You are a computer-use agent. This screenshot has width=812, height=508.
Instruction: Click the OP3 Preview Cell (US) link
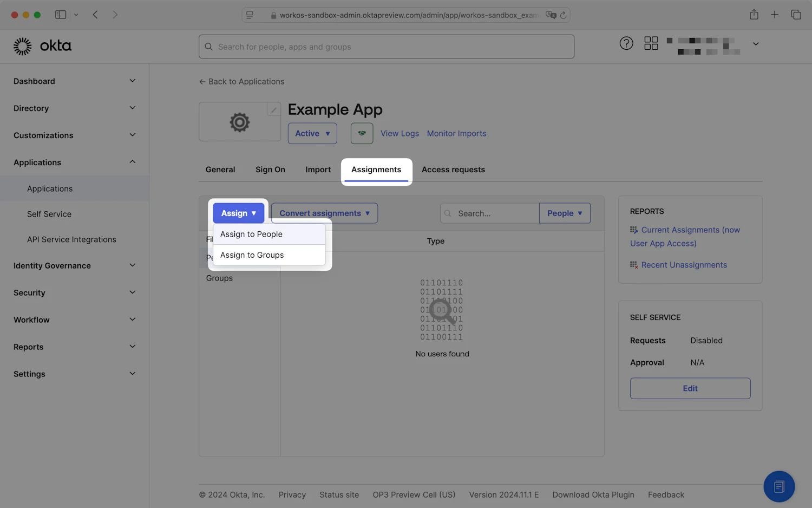click(x=414, y=495)
